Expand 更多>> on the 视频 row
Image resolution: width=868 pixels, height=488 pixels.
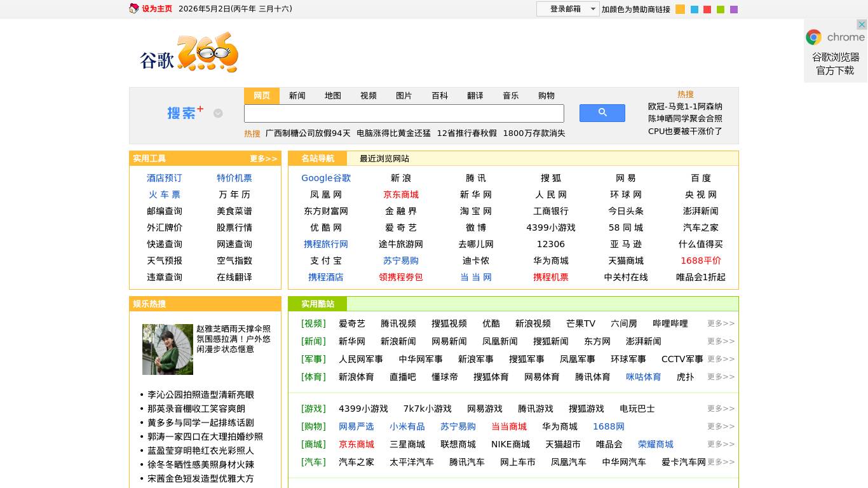[721, 323]
